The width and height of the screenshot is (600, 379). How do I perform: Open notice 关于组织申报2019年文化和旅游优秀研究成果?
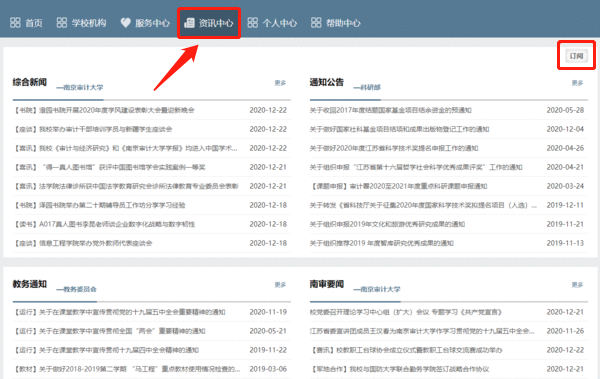pos(387,224)
